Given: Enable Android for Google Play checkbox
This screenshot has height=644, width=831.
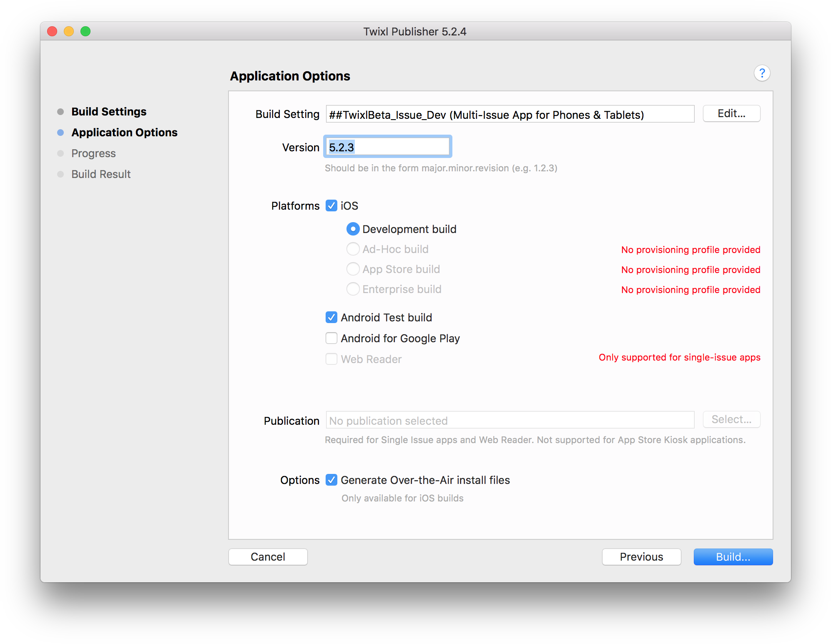Looking at the screenshot, I should tap(331, 338).
